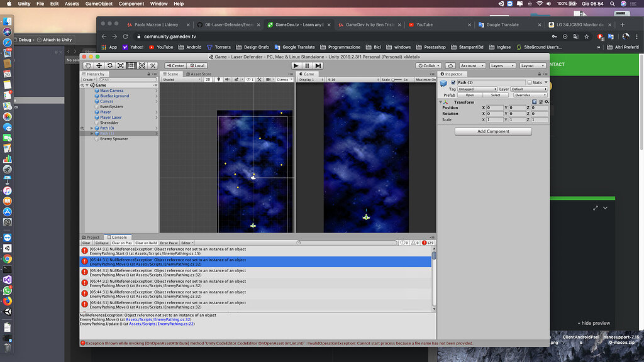
Task: Select the Rect Transform tool
Action: pos(131,65)
